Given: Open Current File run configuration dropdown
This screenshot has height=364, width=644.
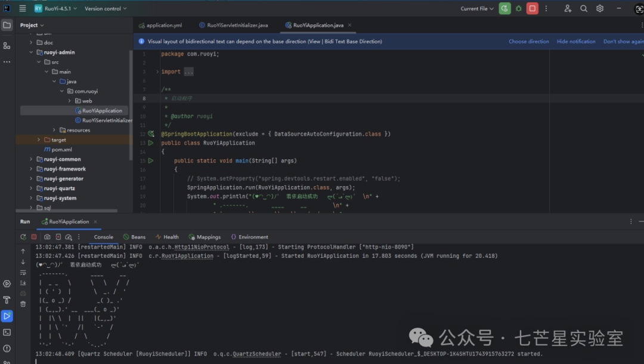Looking at the screenshot, I should [477, 8].
